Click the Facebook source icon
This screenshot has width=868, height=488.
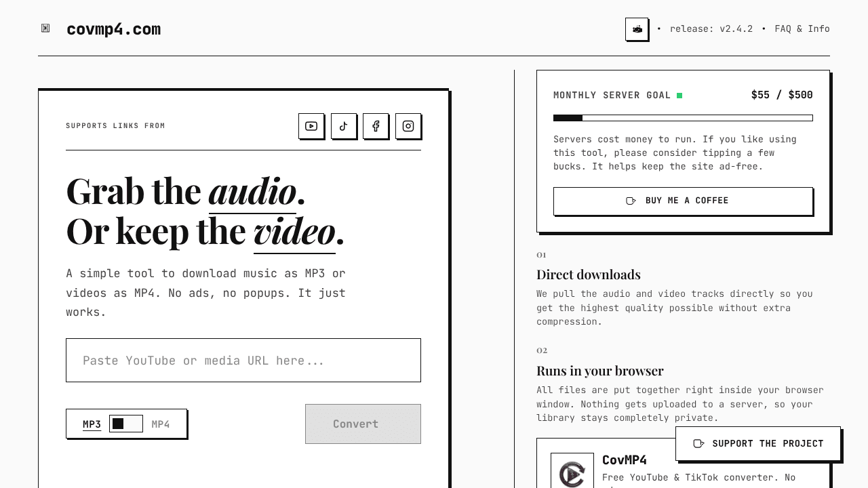(x=376, y=126)
